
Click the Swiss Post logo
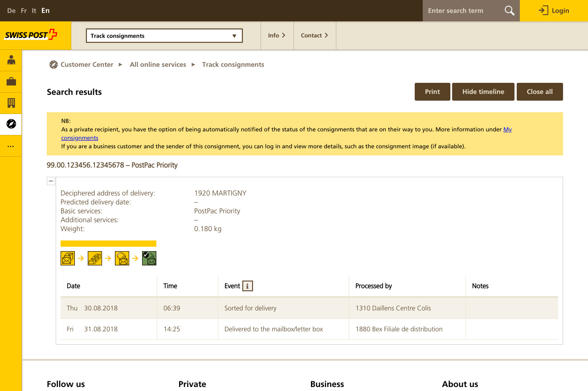click(x=31, y=35)
